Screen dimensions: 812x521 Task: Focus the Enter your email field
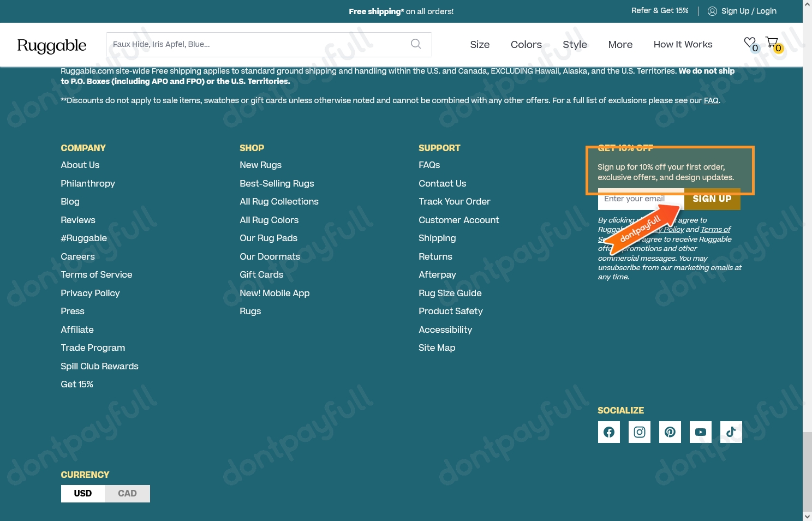[641, 199]
